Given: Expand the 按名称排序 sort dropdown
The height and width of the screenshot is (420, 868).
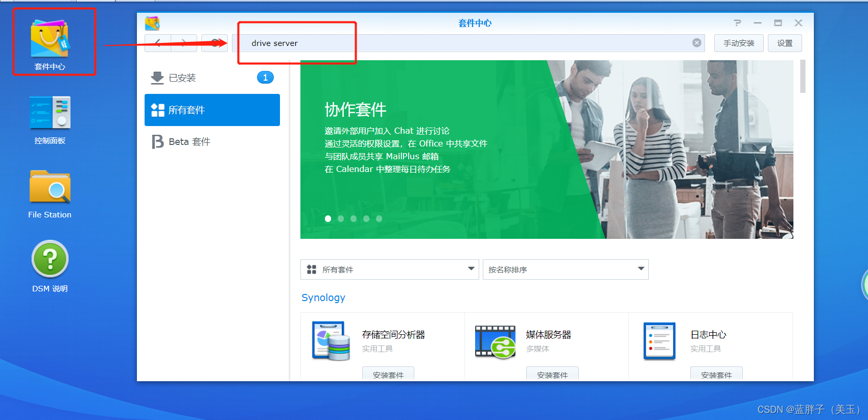Looking at the screenshot, I should (x=566, y=269).
